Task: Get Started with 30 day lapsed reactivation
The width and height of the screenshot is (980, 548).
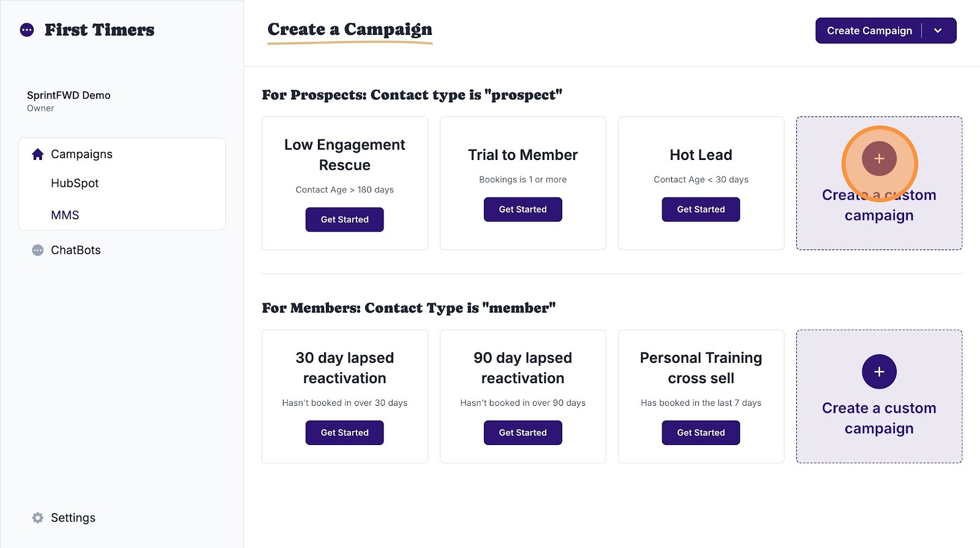Action: (x=345, y=433)
